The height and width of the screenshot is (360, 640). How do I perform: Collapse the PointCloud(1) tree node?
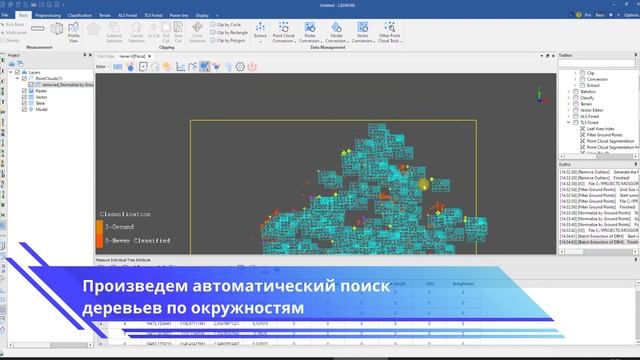click(x=18, y=78)
